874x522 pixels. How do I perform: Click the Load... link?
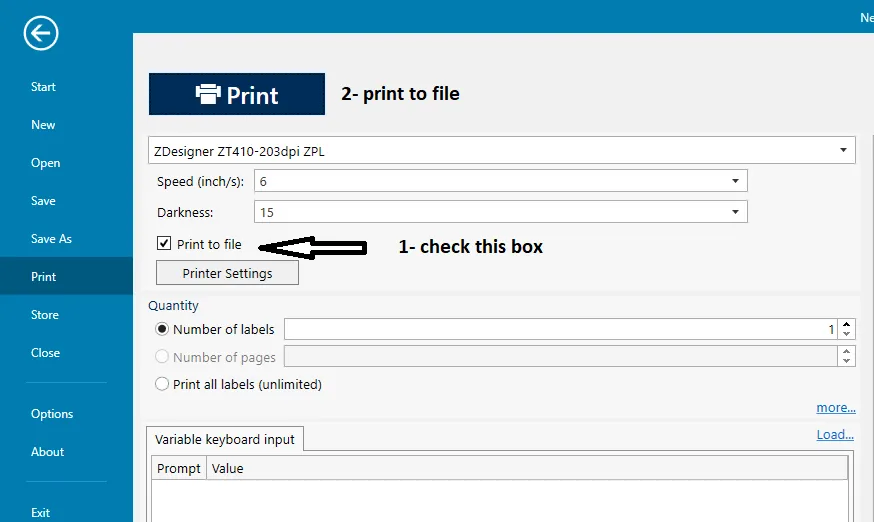click(835, 434)
